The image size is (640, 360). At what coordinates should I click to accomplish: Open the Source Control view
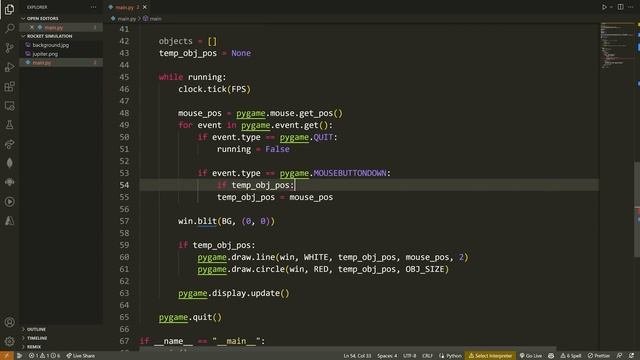pyautogui.click(x=9, y=48)
